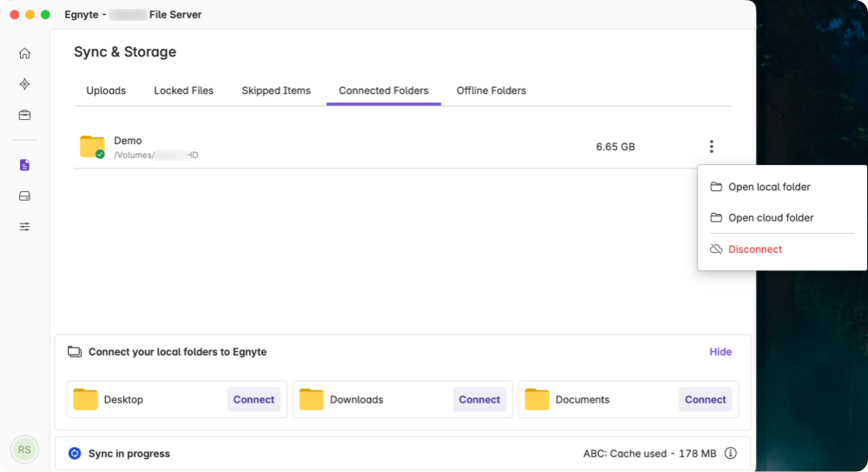Click the Desktop folder icon
Screen dimensions: 868x472
coord(85,400)
